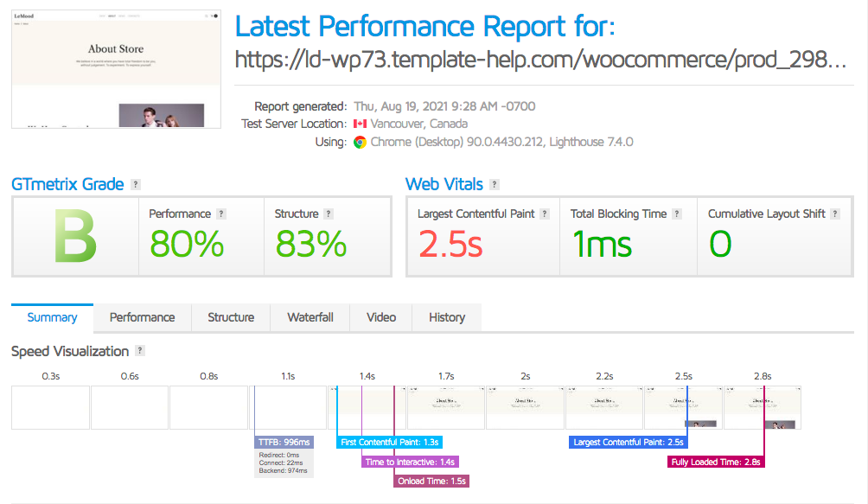Select the Waterfall tab

coord(310,317)
